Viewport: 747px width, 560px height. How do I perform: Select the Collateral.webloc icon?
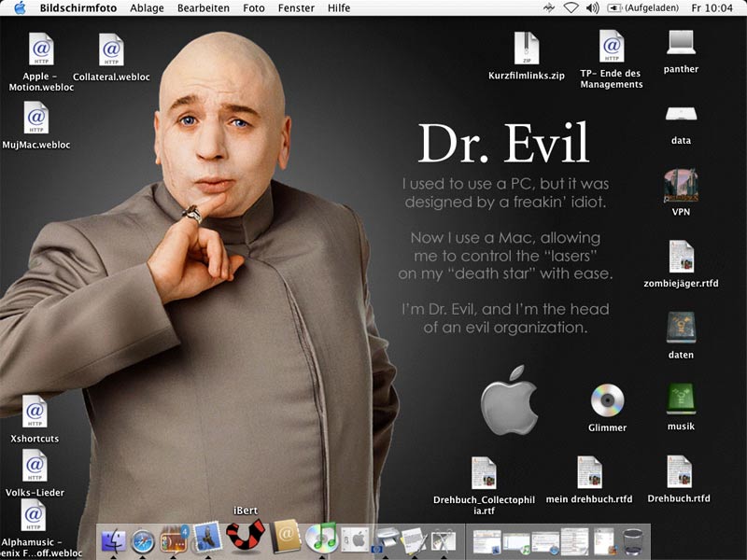pos(111,49)
